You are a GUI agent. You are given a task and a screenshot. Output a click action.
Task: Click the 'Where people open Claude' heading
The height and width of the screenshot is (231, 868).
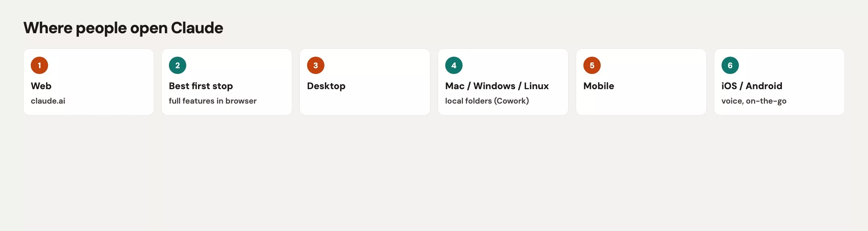123,28
